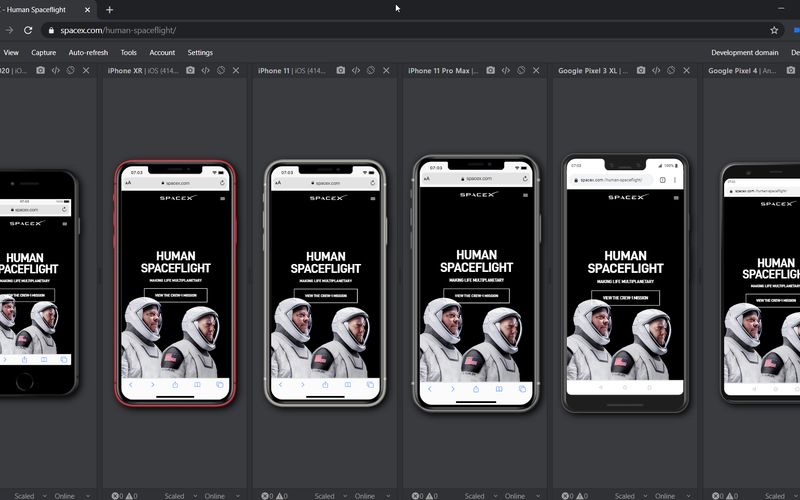Image resolution: width=800 pixels, height=500 pixels.
Task: Open a new browser tab
Action: click(110, 9)
